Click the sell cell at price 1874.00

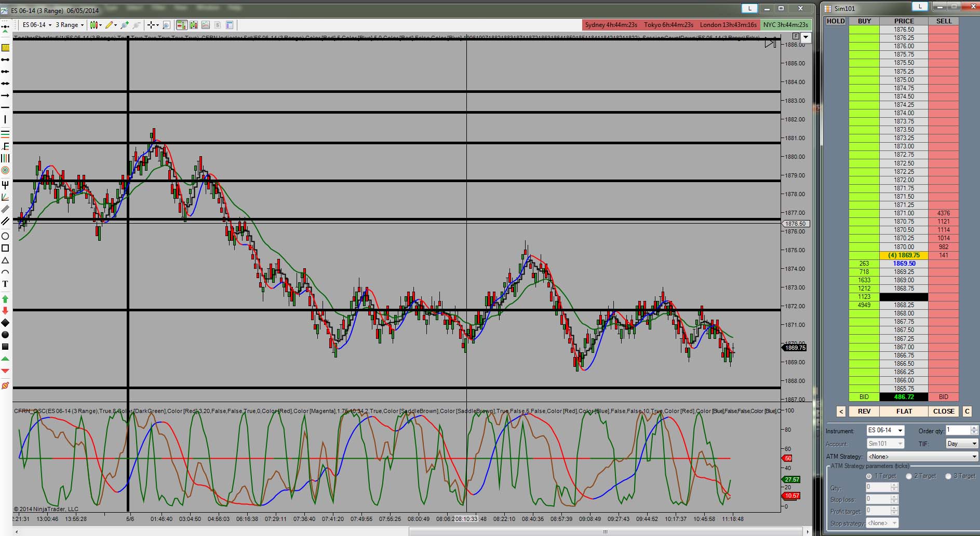click(944, 113)
